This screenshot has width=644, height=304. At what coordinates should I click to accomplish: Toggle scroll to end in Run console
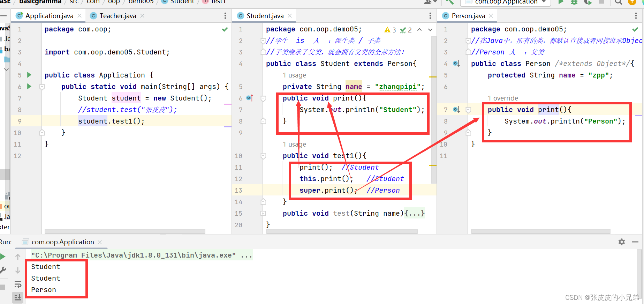pos(18,297)
